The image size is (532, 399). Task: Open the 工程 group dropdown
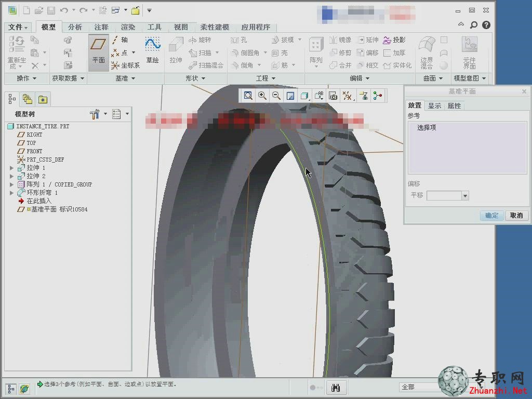(265, 78)
